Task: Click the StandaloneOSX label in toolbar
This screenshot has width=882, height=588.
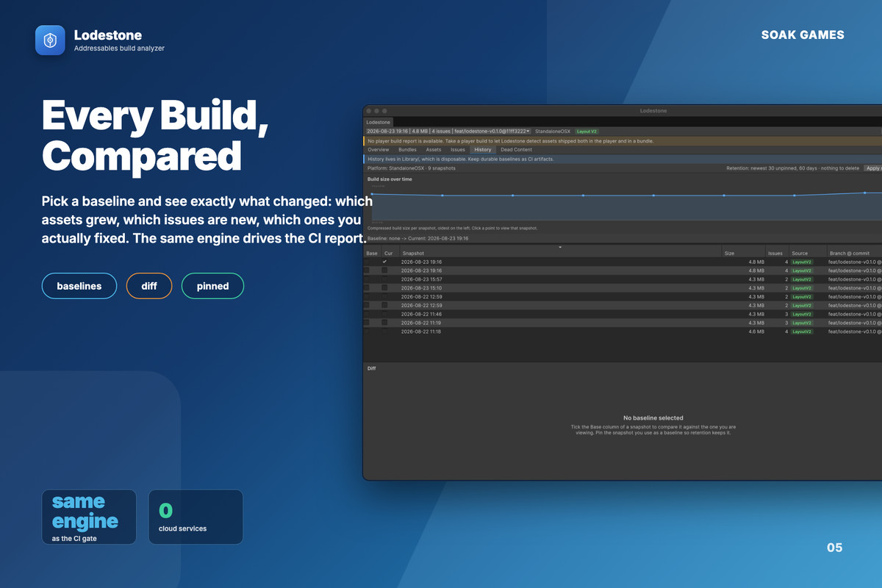Action: click(x=553, y=131)
